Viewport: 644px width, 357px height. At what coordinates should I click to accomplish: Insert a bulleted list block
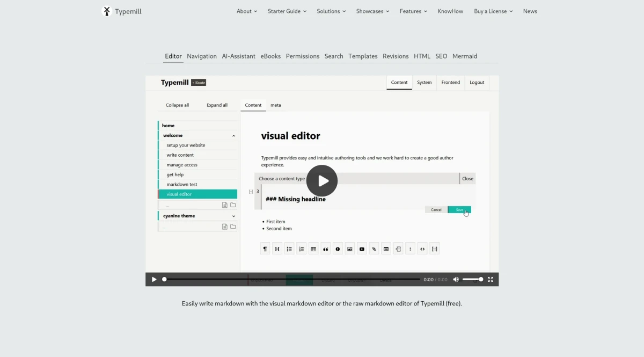(289, 249)
